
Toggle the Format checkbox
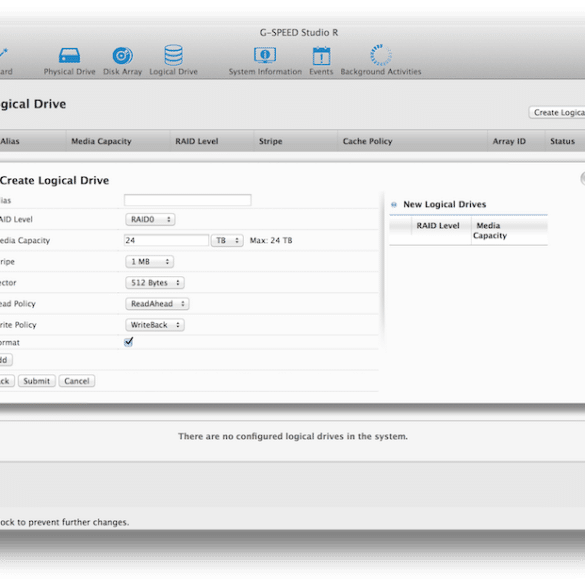[129, 342]
